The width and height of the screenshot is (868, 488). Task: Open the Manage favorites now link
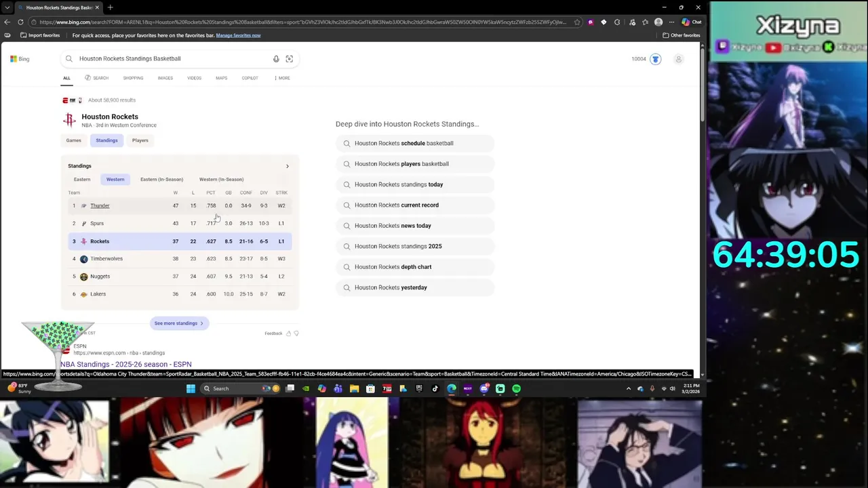238,35
